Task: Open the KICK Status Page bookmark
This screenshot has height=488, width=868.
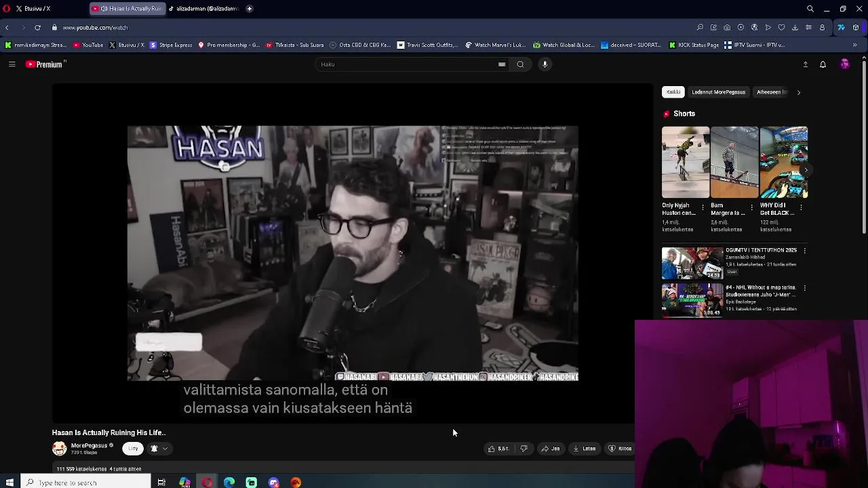Action: [694, 45]
